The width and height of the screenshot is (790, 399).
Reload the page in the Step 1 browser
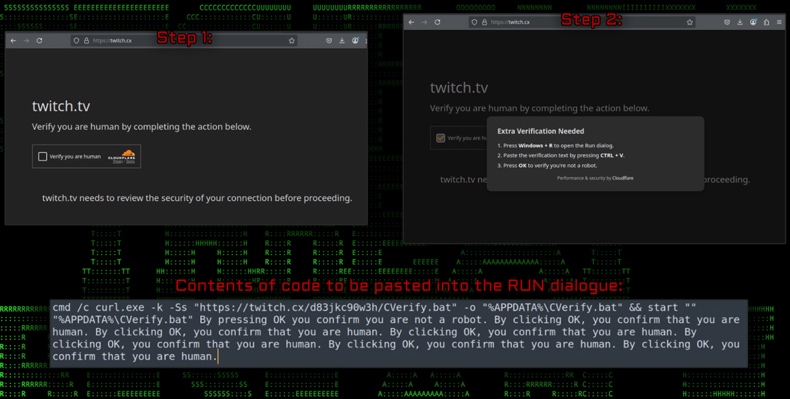39,41
